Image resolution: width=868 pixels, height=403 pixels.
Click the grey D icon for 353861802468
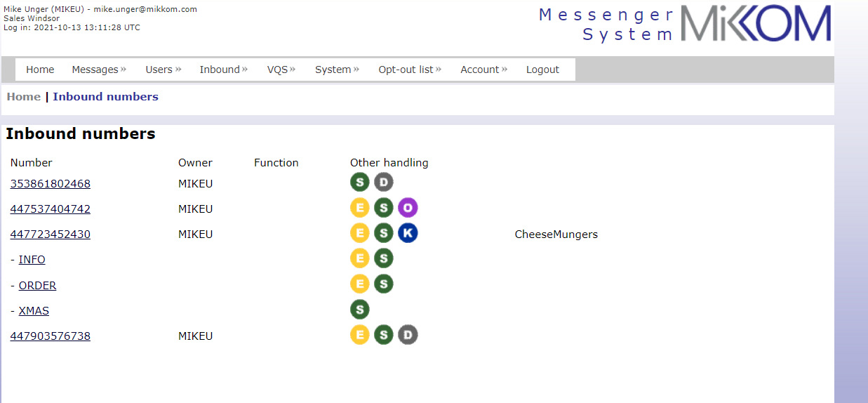tap(383, 183)
